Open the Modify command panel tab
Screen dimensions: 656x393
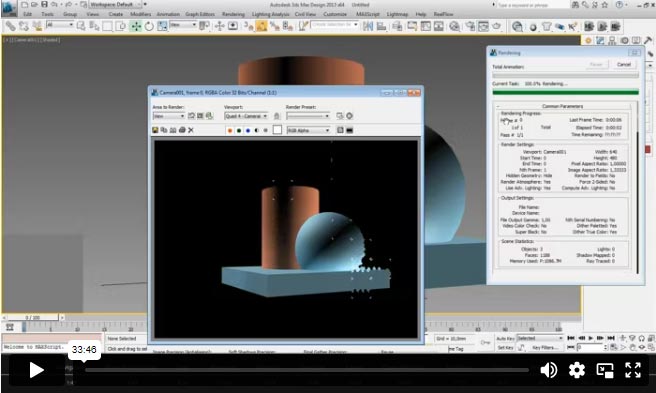tap(600, 41)
